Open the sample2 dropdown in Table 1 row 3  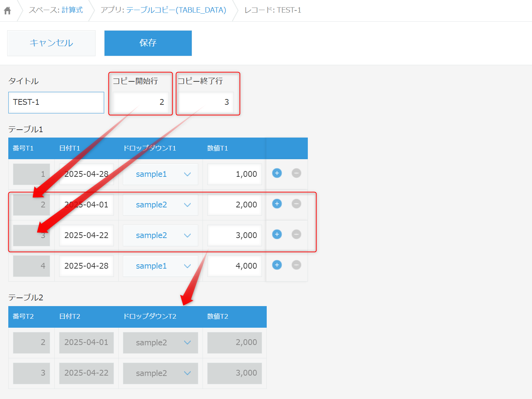pyautogui.click(x=160, y=236)
